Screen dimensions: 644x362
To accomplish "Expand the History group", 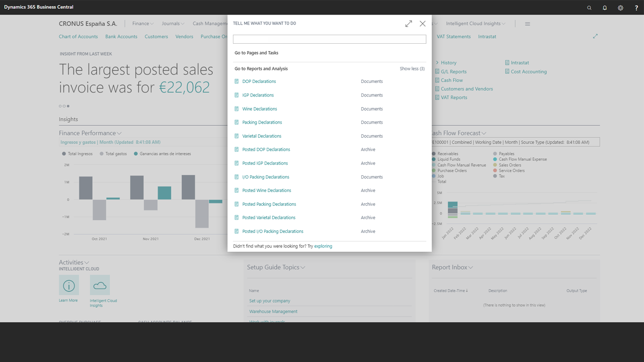I will pyautogui.click(x=446, y=63).
